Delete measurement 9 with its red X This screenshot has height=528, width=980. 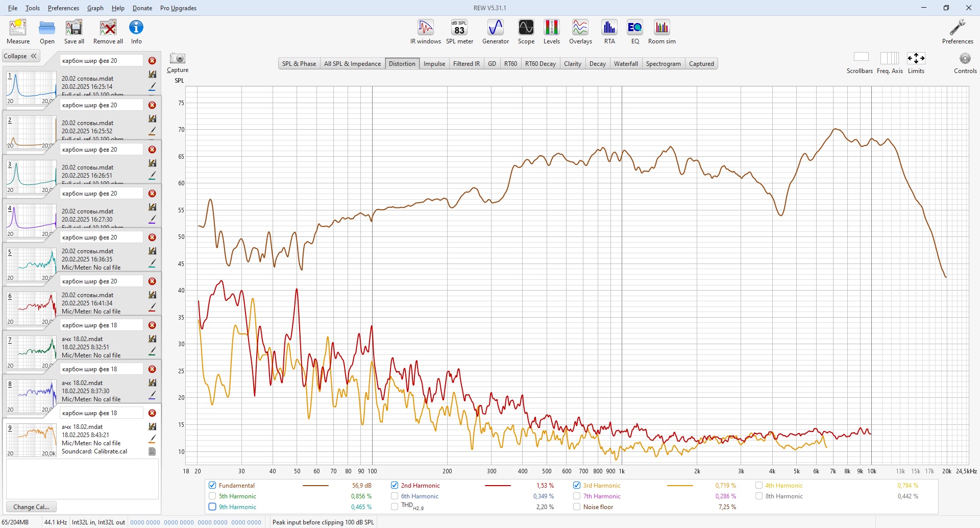click(152, 413)
